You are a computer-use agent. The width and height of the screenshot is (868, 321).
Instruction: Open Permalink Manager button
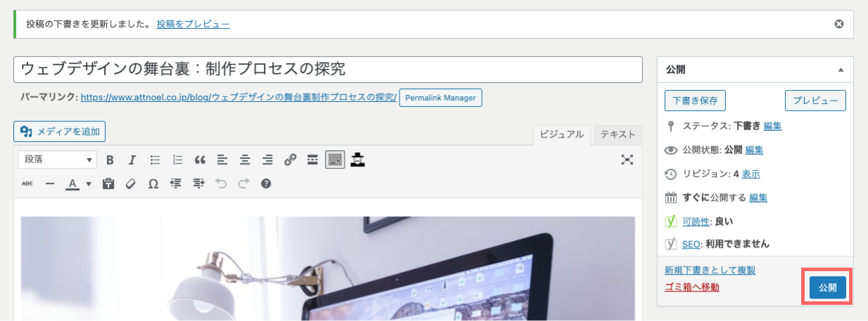[x=440, y=98]
